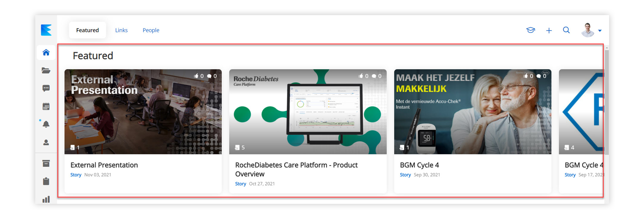Open the MAAK HET JEZELF MAKKELIJK thumbnail

coord(473,112)
